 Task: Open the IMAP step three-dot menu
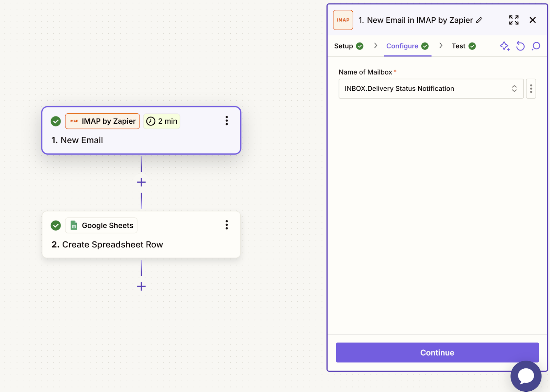point(227,121)
